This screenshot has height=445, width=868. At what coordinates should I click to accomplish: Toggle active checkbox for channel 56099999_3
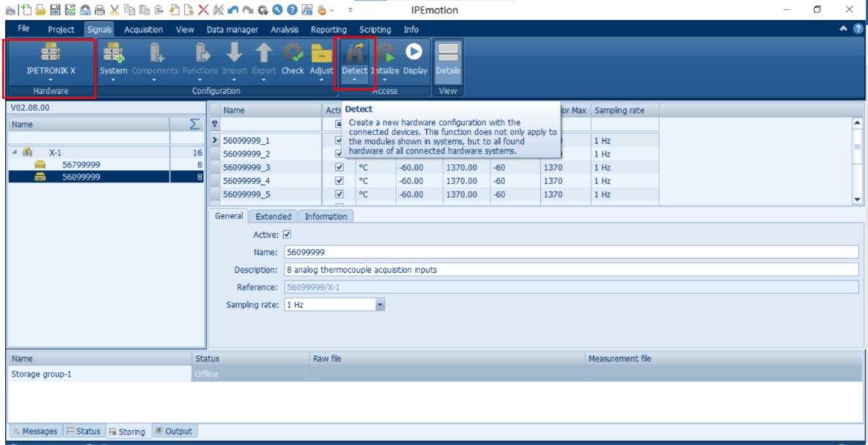click(x=340, y=168)
